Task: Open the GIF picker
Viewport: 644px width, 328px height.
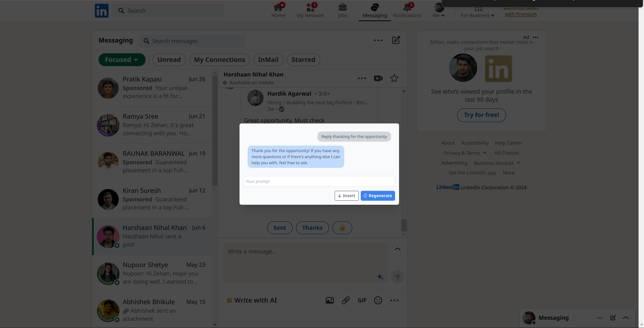Action: pos(362,300)
